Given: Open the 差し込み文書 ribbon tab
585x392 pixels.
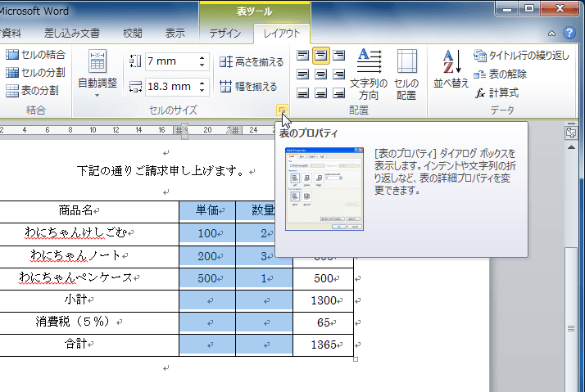Looking at the screenshot, I should point(72,34).
